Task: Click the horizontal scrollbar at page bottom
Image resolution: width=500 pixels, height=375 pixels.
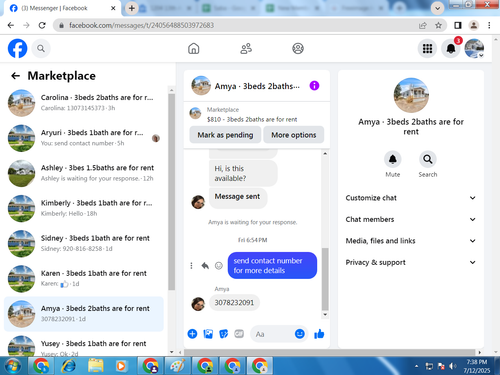Action: click(x=329, y=352)
